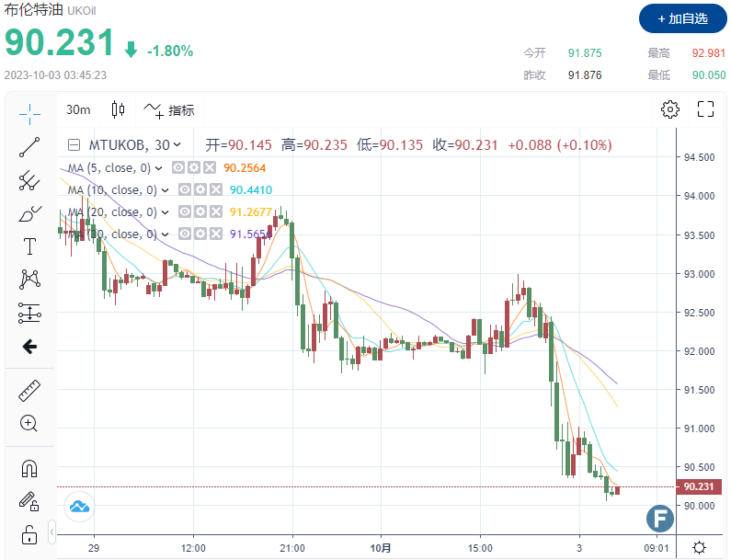
Task: Collapse the indicator legend box
Action: (74, 144)
